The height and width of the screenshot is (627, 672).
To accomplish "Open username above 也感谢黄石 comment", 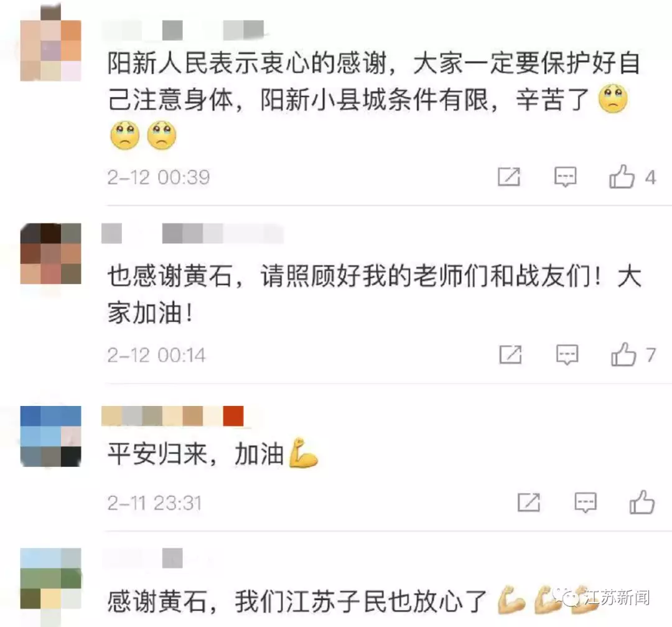I will (x=193, y=233).
